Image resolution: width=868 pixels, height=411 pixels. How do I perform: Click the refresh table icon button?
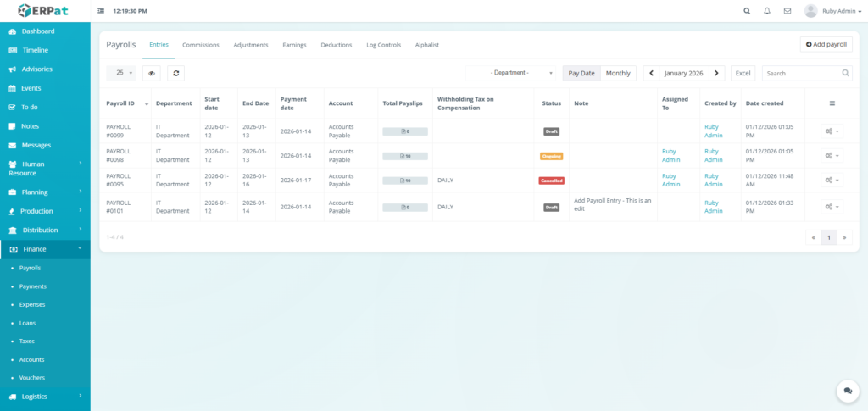point(175,73)
